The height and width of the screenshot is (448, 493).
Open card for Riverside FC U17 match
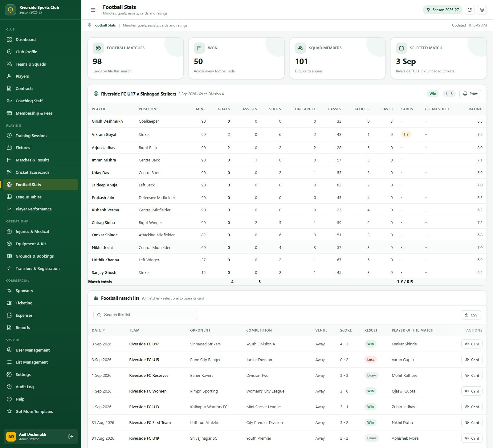point(471,344)
